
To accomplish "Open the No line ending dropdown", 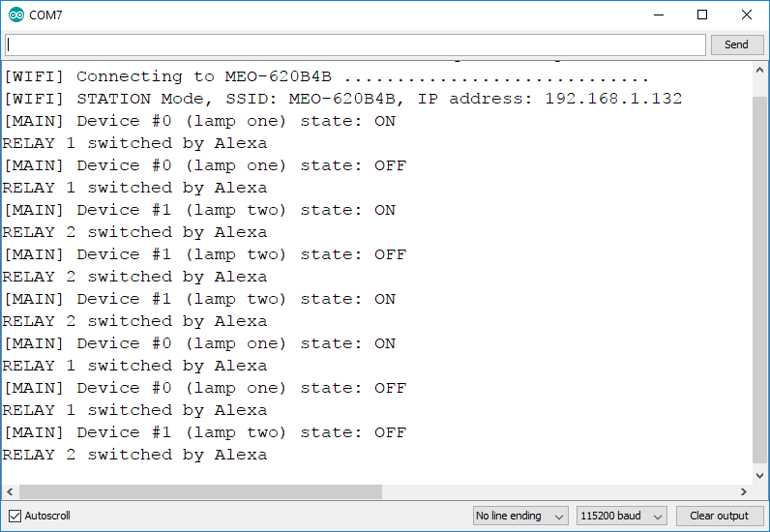I will coord(521,516).
